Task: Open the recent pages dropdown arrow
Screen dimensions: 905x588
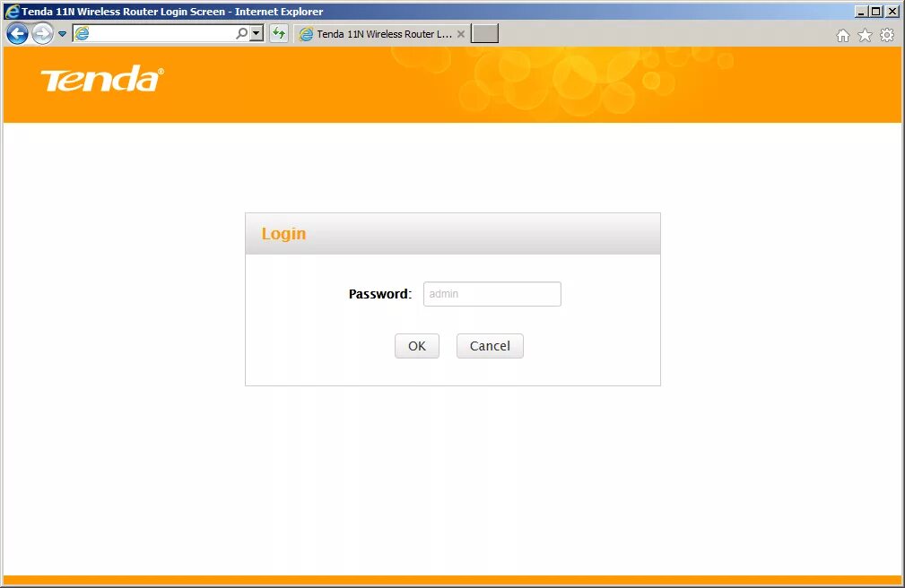Action: click(62, 34)
